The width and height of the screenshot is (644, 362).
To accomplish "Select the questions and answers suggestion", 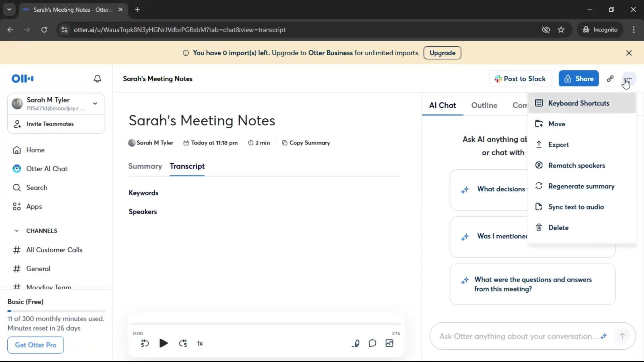I will pyautogui.click(x=533, y=284).
